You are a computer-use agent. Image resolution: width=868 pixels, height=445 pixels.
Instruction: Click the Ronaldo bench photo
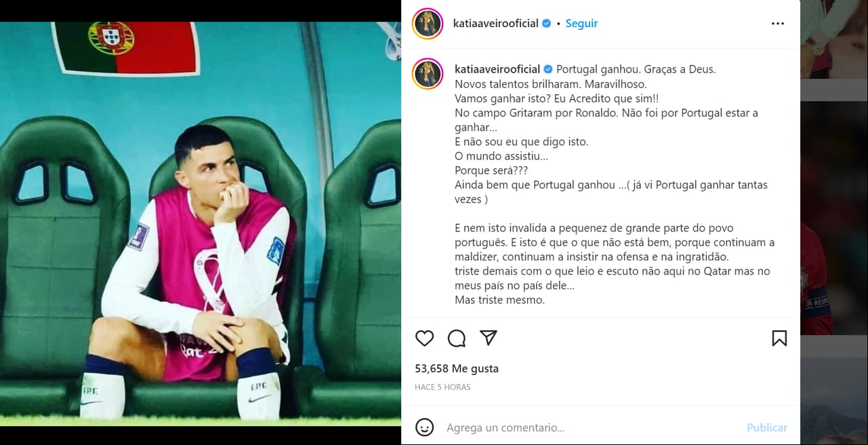click(201, 224)
